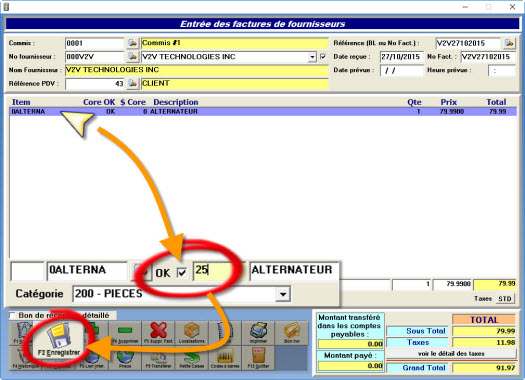Toggle checkbox beside supplier name dropdown
The width and height of the screenshot is (525, 380).
click(x=323, y=57)
